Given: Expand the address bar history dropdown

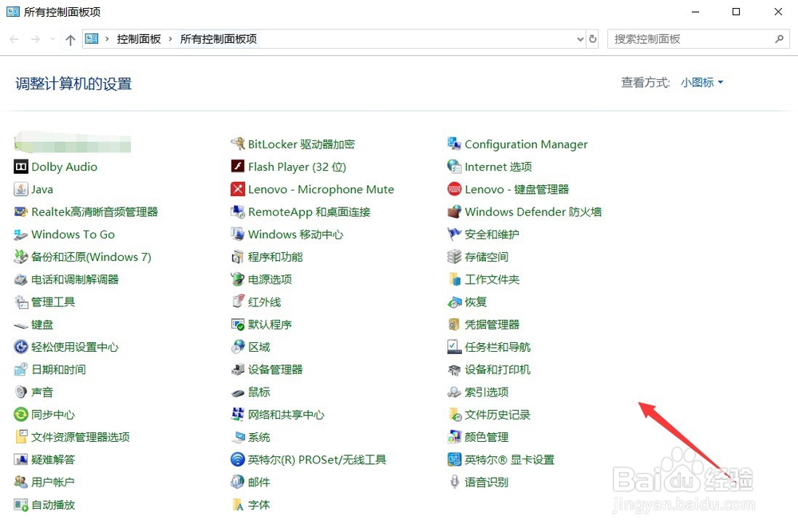Looking at the screenshot, I should [x=579, y=39].
